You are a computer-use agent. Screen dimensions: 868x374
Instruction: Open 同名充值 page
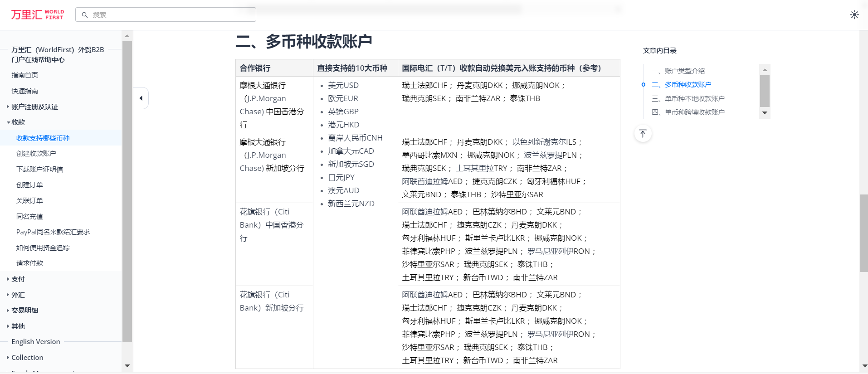29,217
